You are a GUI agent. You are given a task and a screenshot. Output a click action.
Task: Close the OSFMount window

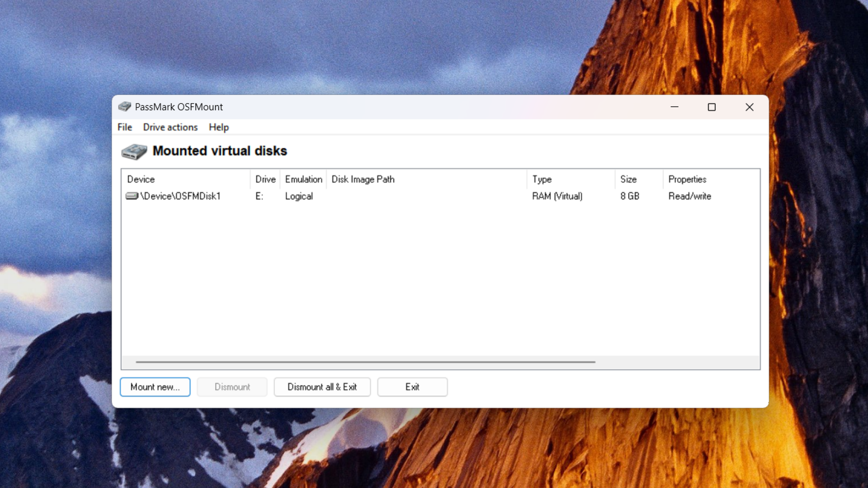pos(750,107)
